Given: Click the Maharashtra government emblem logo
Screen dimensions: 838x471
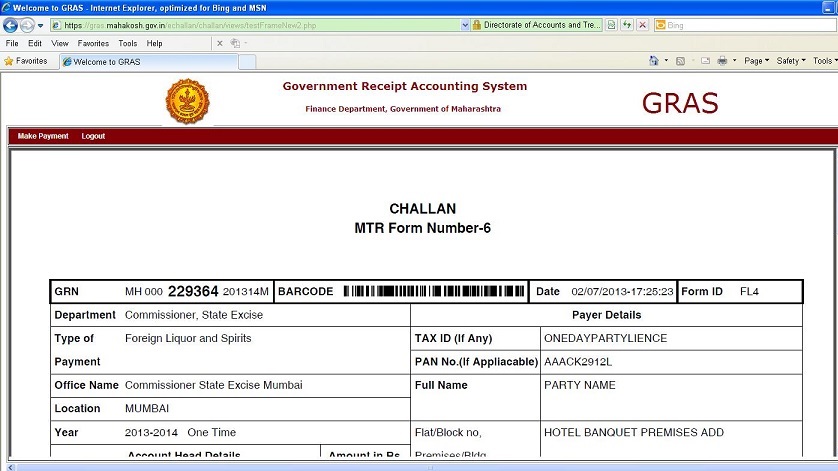Looking at the screenshot, I should point(188,101).
